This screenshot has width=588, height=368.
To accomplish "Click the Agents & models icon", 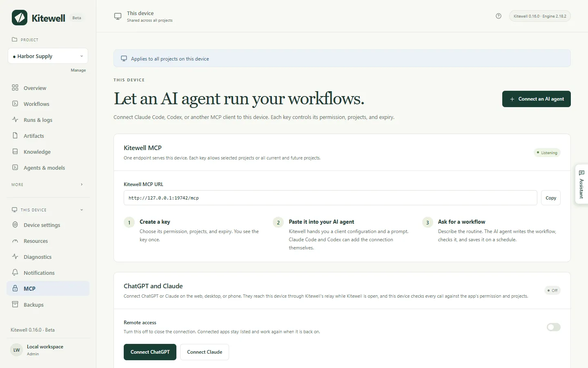I will (x=15, y=167).
